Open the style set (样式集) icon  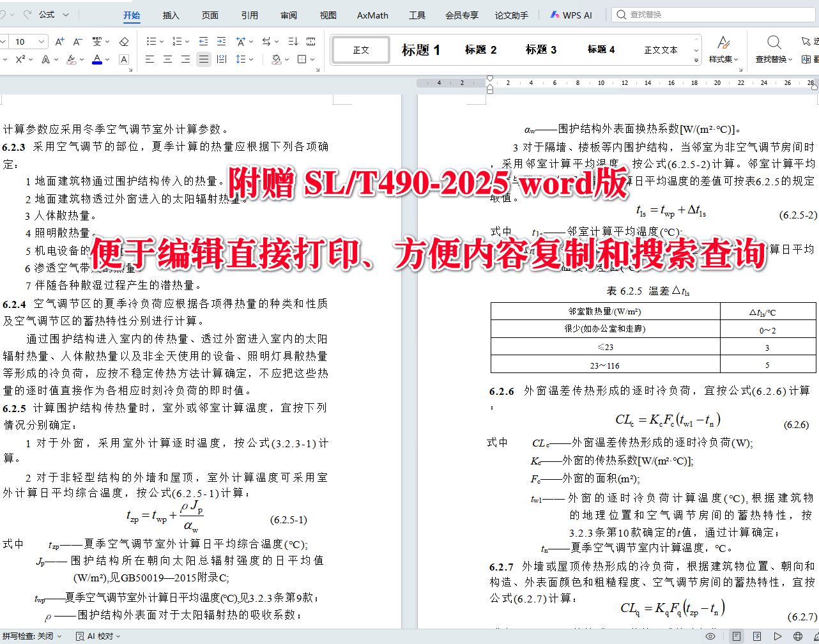tap(723, 43)
